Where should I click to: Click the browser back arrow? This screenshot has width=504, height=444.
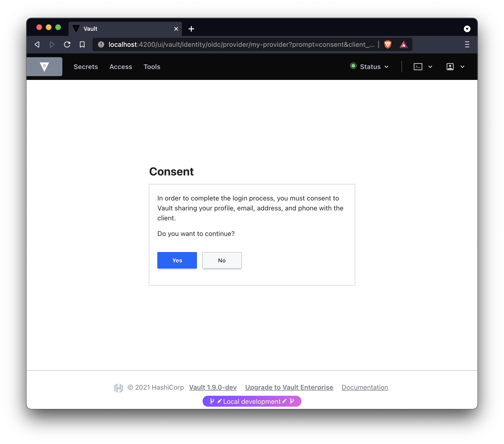tap(37, 44)
